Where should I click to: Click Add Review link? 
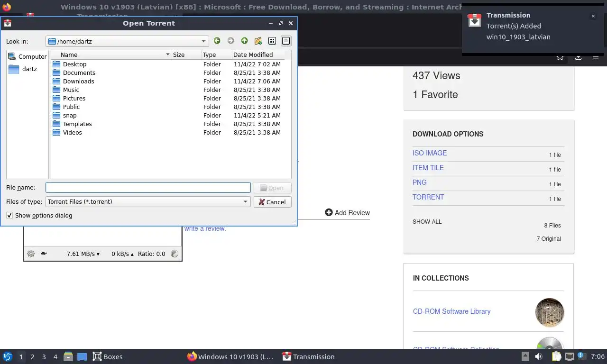click(347, 212)
